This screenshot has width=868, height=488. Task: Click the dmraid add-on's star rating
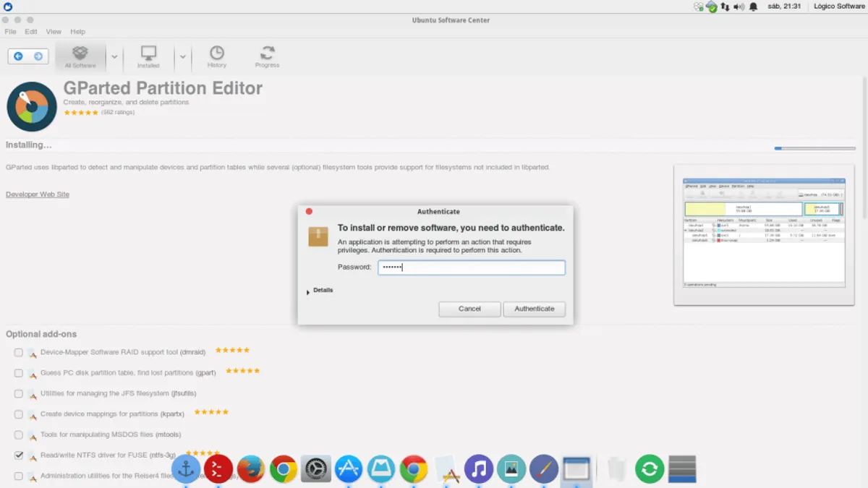point(232,350)
